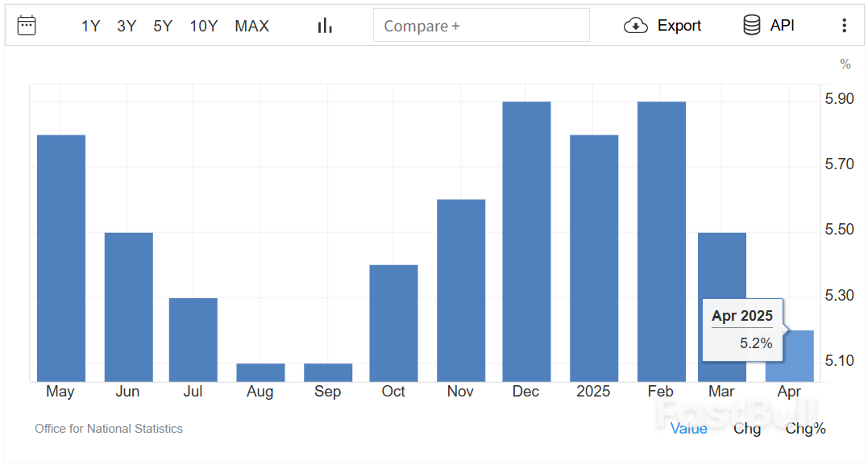
Task: Select the 1Y time range
Action: coord(90,26)
